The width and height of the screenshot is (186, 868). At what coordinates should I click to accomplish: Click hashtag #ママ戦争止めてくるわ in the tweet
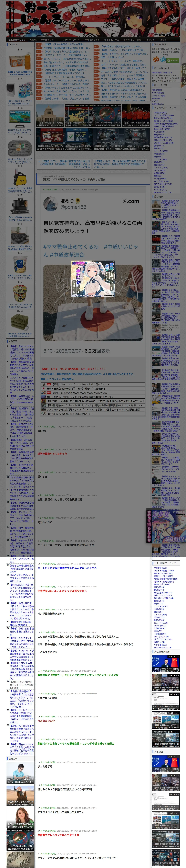click(71, 247)
